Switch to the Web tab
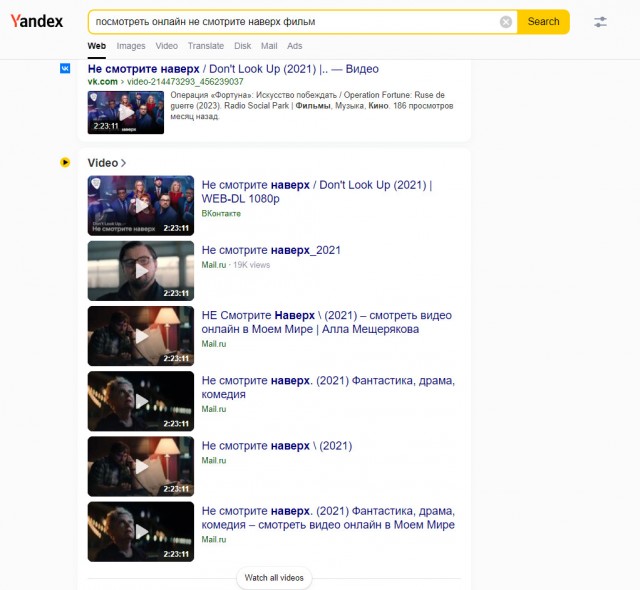This screenshot has width=640, height=590. pos(97,46)
